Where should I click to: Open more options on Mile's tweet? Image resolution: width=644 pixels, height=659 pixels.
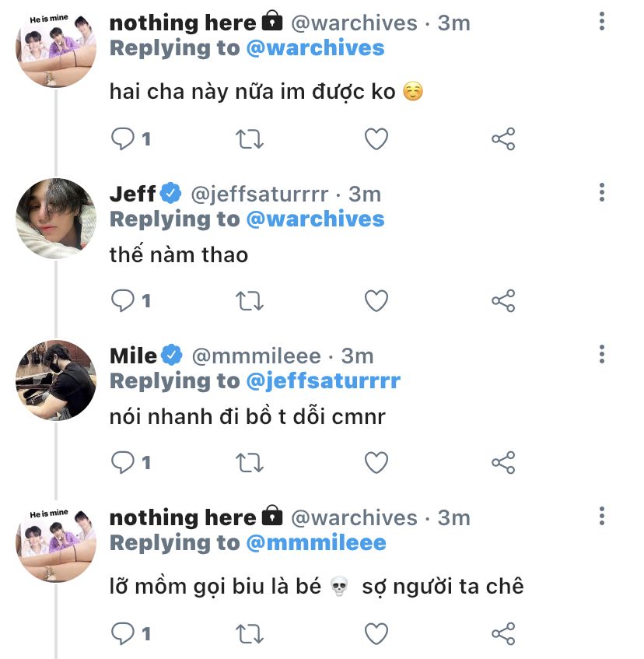click(x=602, y=355)
